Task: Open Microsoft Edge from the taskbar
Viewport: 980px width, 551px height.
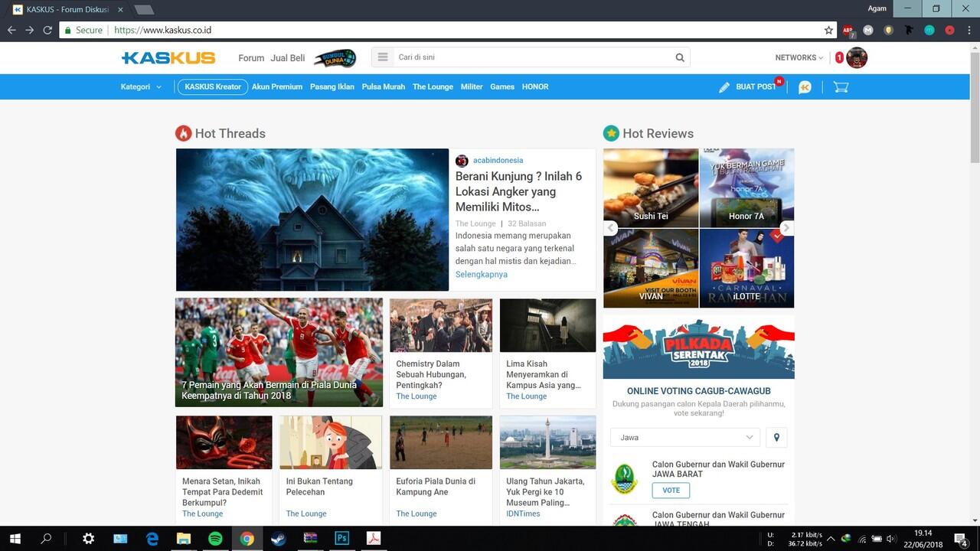Action: [x=152, y=539]
